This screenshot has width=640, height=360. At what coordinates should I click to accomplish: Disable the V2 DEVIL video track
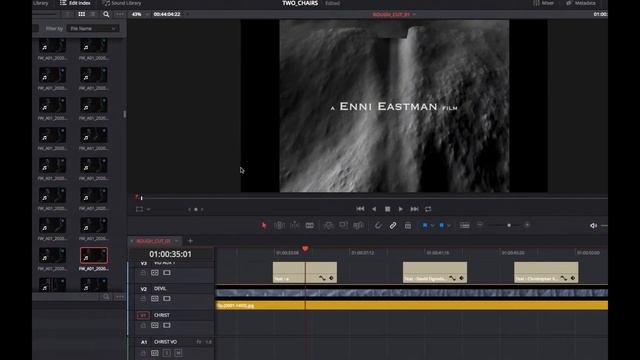coord(167,299)
